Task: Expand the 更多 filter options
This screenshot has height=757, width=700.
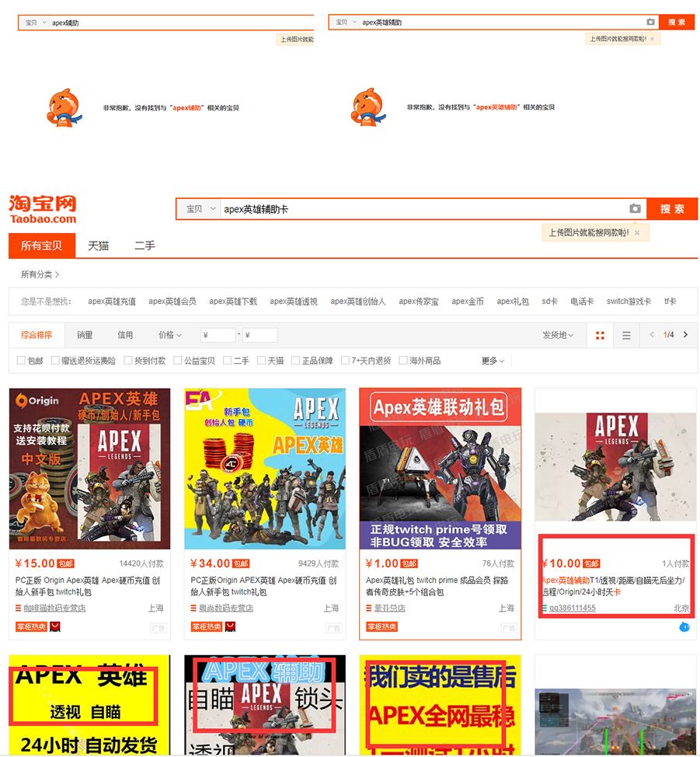Action: point(493,361)
